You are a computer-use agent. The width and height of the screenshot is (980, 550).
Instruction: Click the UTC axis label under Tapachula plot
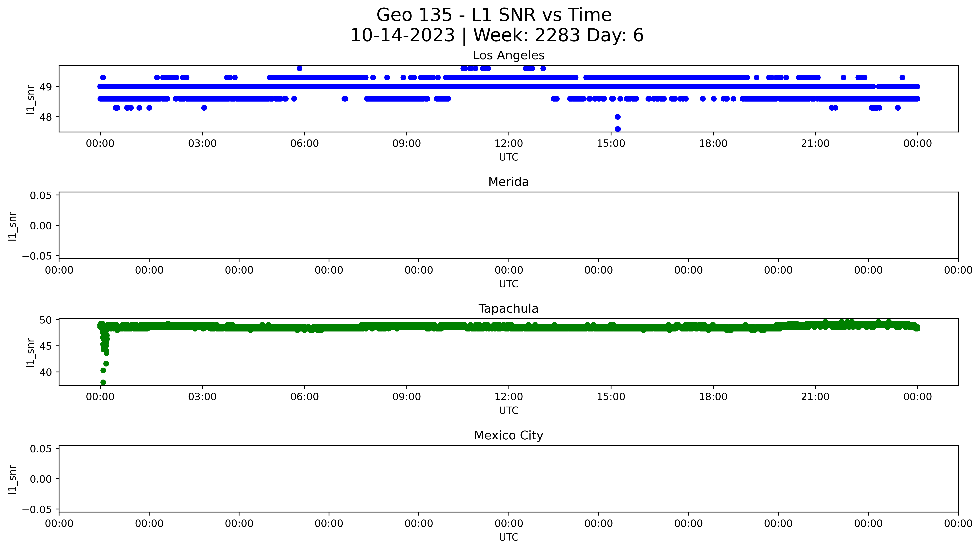click(x=509, y=411)
